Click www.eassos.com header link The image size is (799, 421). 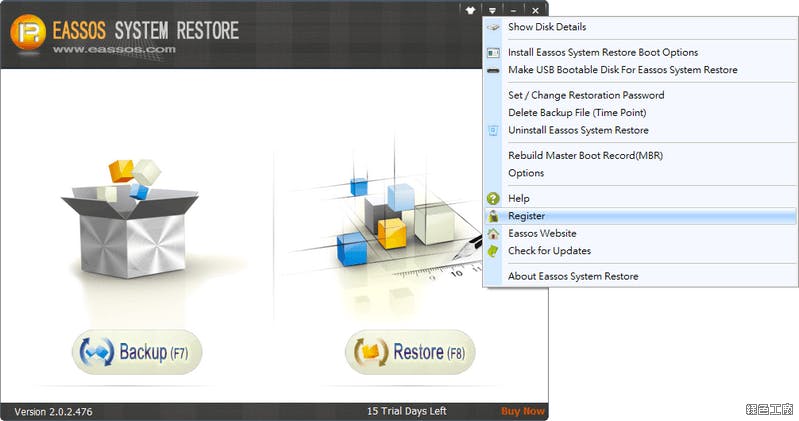click(114, 49)
